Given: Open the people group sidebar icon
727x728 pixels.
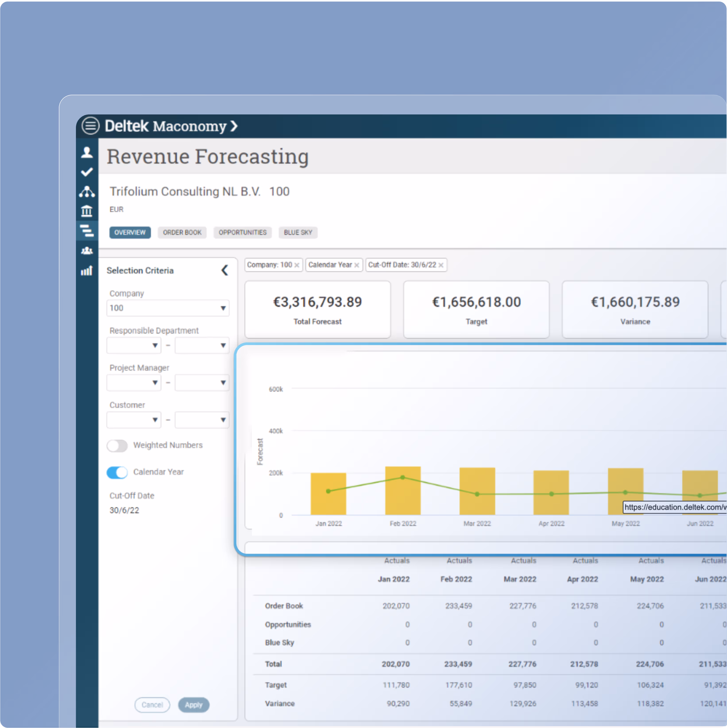Looking at the screenshot, I should pyautogui.click(x=87, y=251).
